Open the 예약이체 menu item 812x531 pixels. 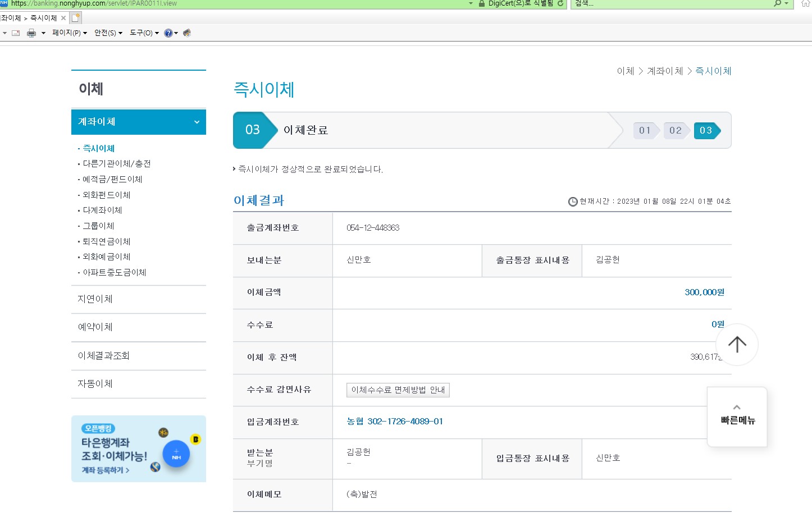tap(139, 327)
